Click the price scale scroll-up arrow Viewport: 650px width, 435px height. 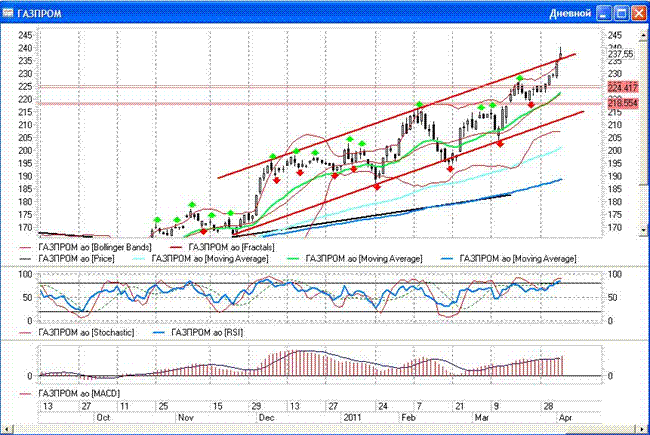[643, 35]
